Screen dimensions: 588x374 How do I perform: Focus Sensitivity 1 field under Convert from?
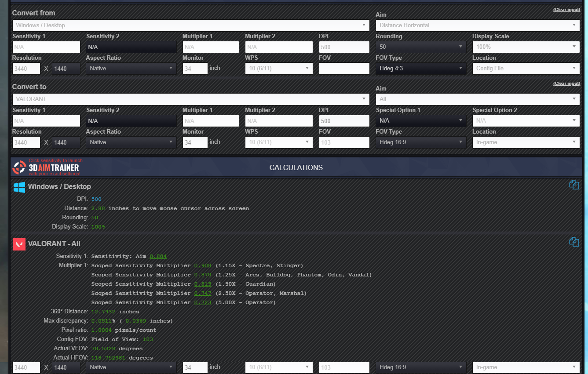[46, 47]
